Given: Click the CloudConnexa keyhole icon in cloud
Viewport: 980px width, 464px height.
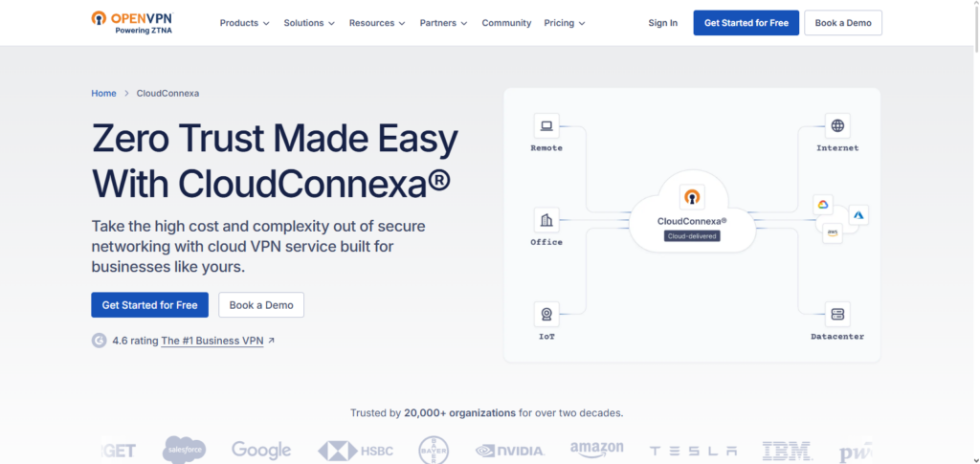Looking at the screenshot, I should pyautogui.click(x=691, y=197).
